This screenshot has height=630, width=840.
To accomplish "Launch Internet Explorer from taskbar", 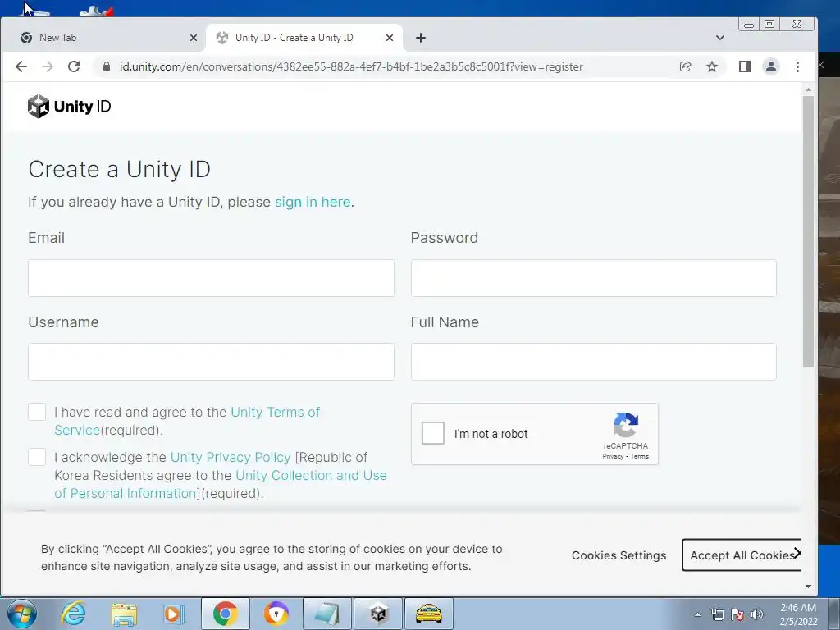I will [73, 614].
